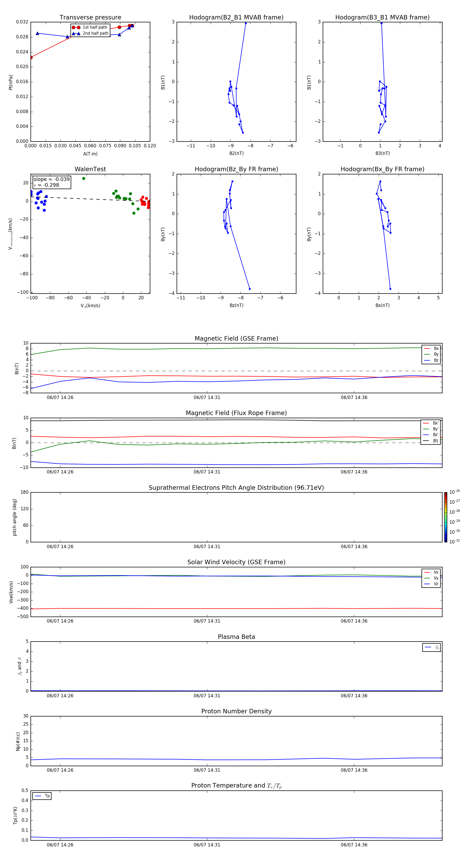Click the 'VA(km/s)' x-axis label
The height and width of the screenshot is (868, 473).
coord(90,306)
